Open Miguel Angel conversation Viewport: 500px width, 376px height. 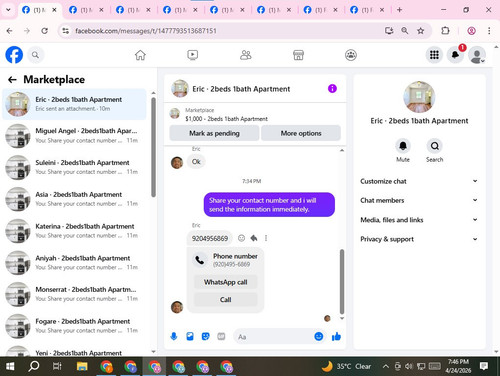(75, 135)
